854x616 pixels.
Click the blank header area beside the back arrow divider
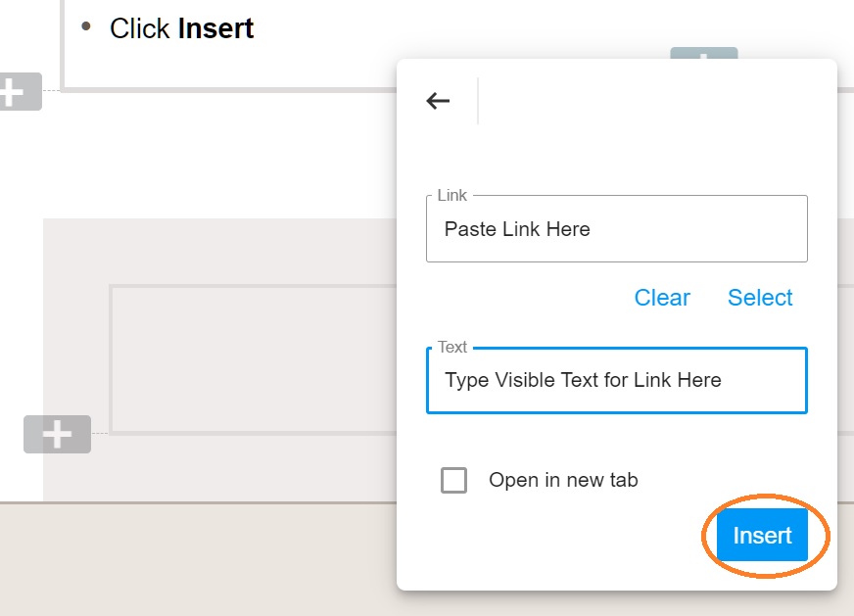(x=653, y=101)
